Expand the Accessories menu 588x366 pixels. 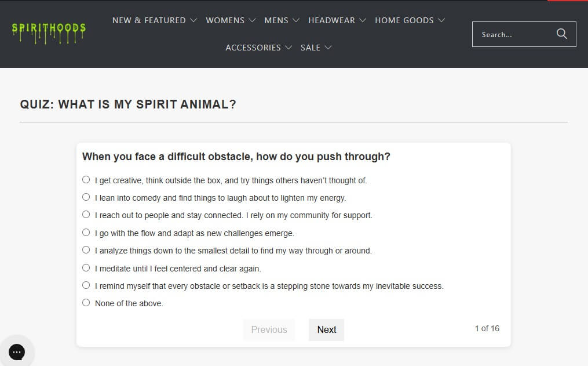[x=258, y=48]
